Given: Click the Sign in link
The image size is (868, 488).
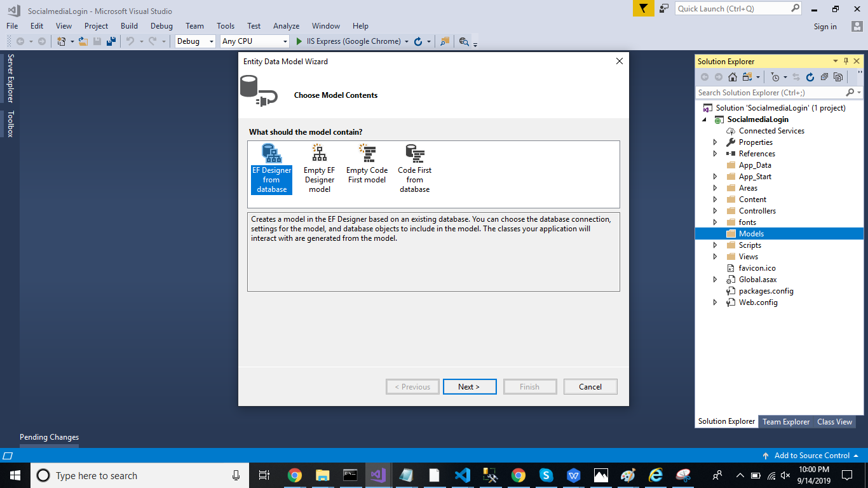Looking at the screenshot, I should 825,27.
